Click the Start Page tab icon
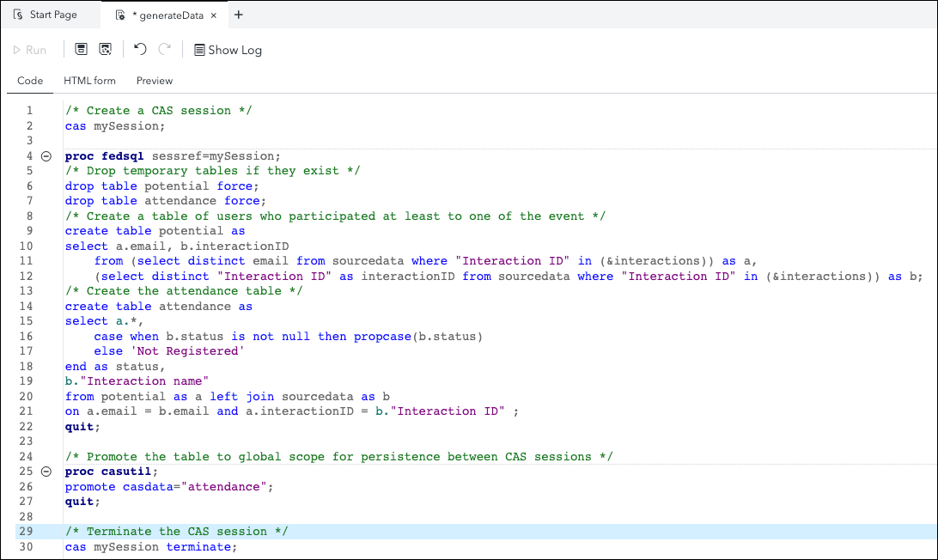Viewport: 938px width, 560px height. 17,15
